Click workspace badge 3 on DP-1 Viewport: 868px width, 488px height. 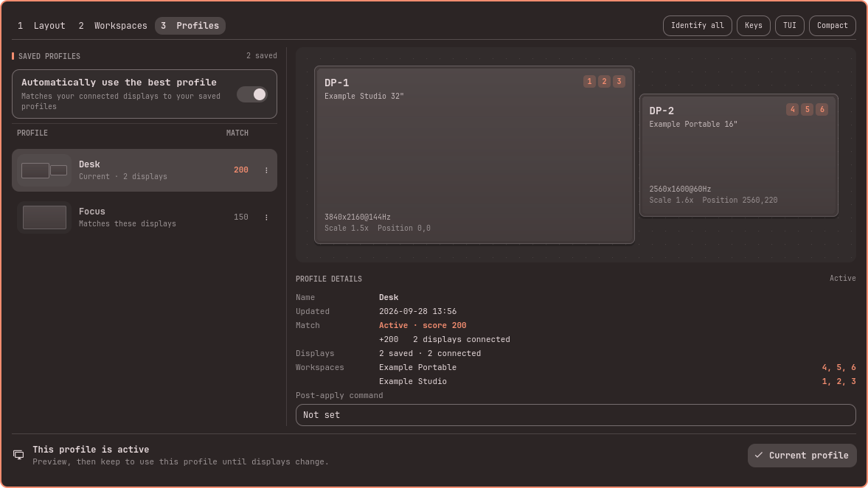click(x=619, y=81)
